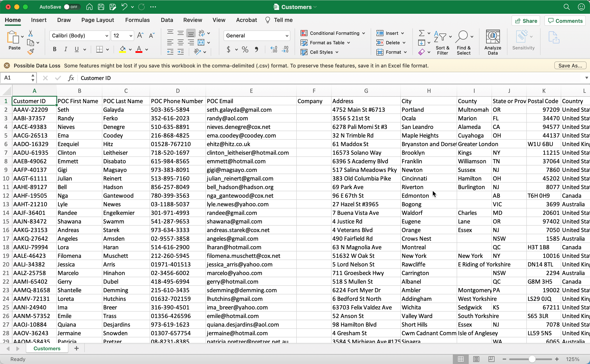This screenshot has height=364, width=590.
Task: Click the Increase Indent icon
Action: click(x=181, y=52)
